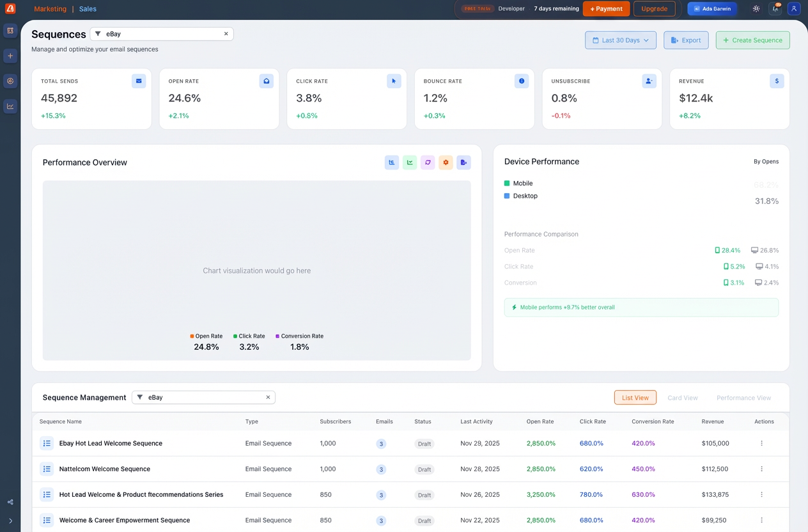Switch to the Sales tab in top navigation
808x532 pixels.
coord(88,9)
